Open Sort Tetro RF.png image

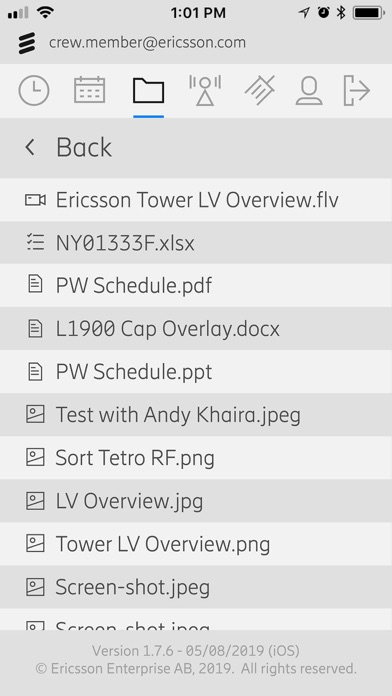pos(196,458)
